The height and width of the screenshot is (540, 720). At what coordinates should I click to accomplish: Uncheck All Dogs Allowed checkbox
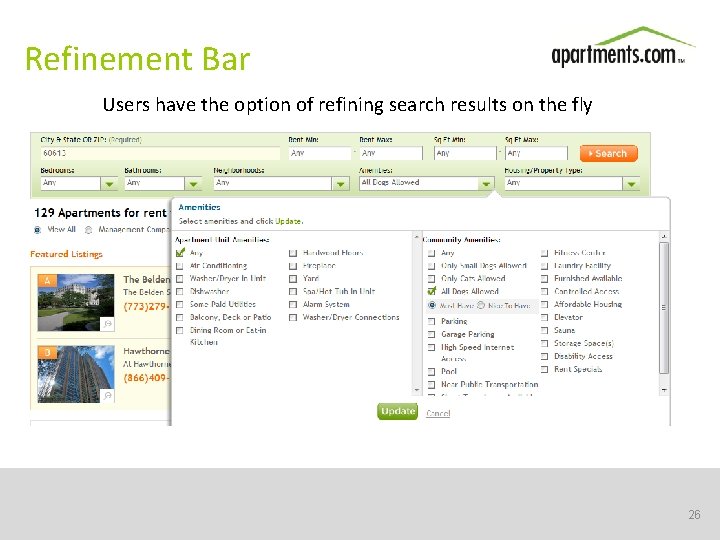point(431,291)
